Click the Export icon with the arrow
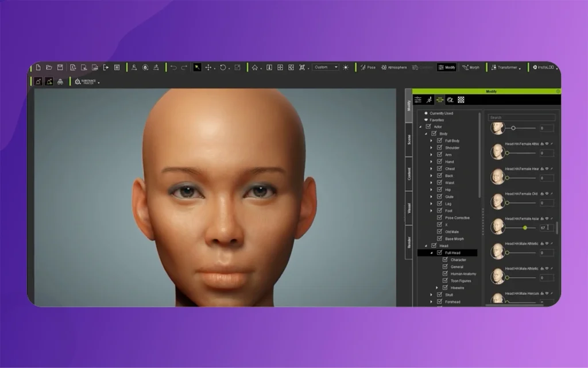Viewport: 588px width, 368px height. point(106,67)
